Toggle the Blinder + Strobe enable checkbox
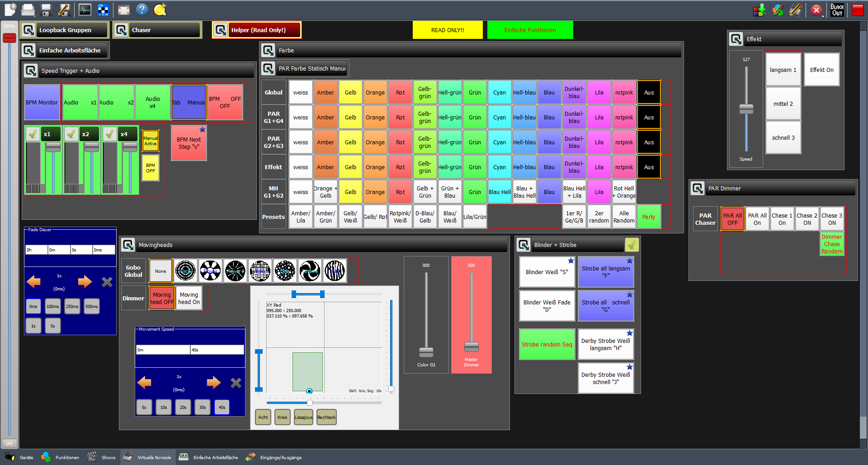The image size is (868, 465). point(632,245)
